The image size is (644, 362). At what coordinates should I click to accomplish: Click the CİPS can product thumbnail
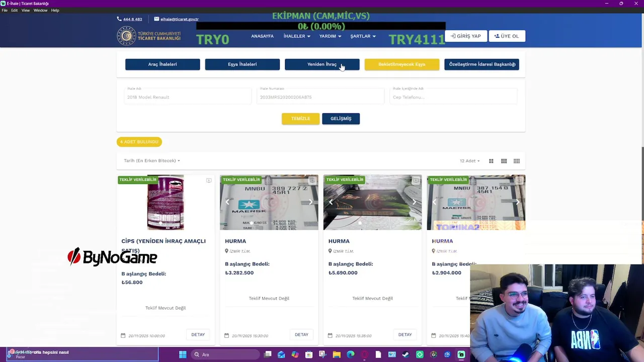166,203
